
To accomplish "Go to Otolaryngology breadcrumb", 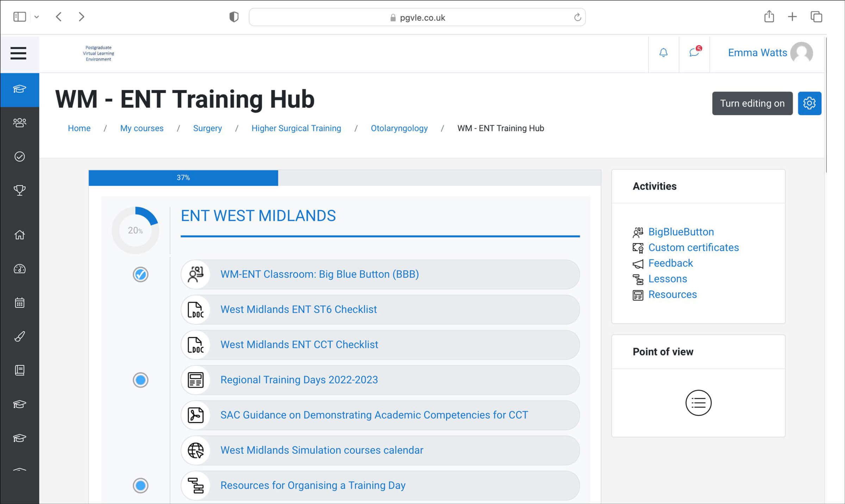I will (x=399, y=128).
